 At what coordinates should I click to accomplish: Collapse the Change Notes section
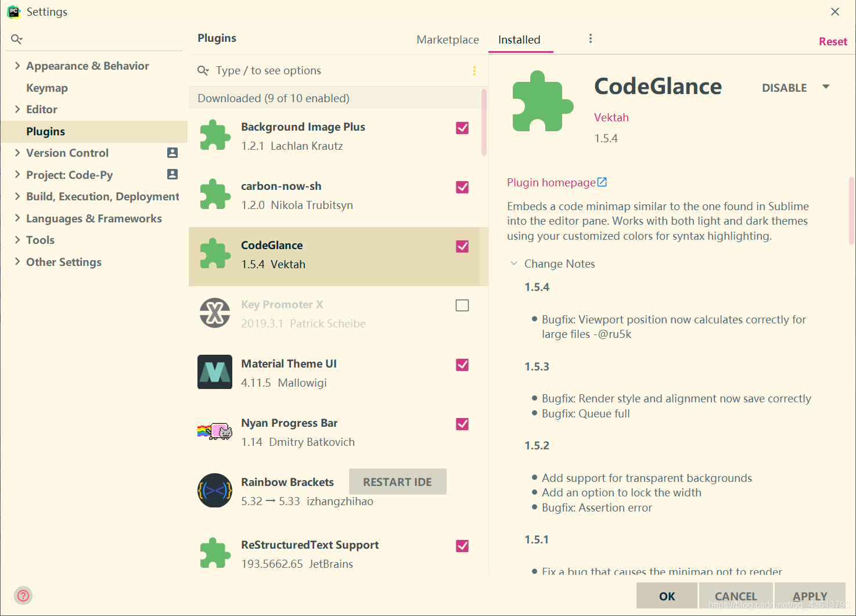coord(514,264)
